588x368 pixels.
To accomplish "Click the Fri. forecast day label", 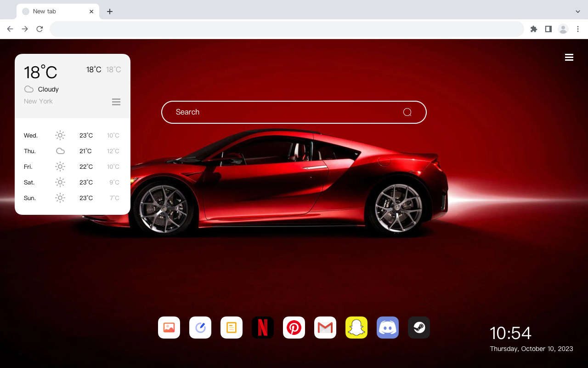I will (x=28, y=167).
